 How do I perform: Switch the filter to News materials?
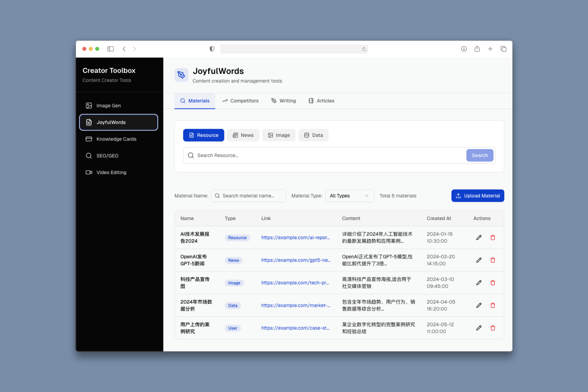click(x=243, y=135)
